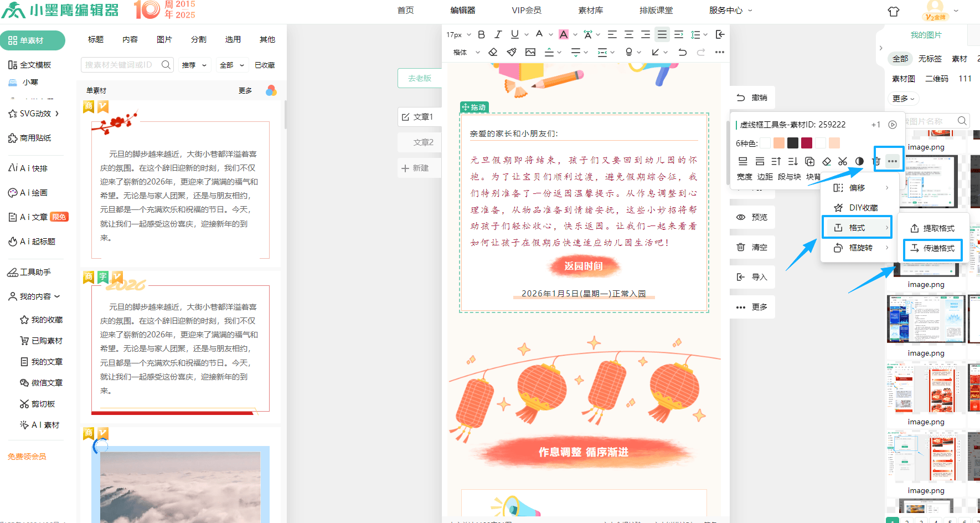The height and width of the screenshot is (523, 980).
Task: Click the 预览 preview eye button
Action: (752, 217)
